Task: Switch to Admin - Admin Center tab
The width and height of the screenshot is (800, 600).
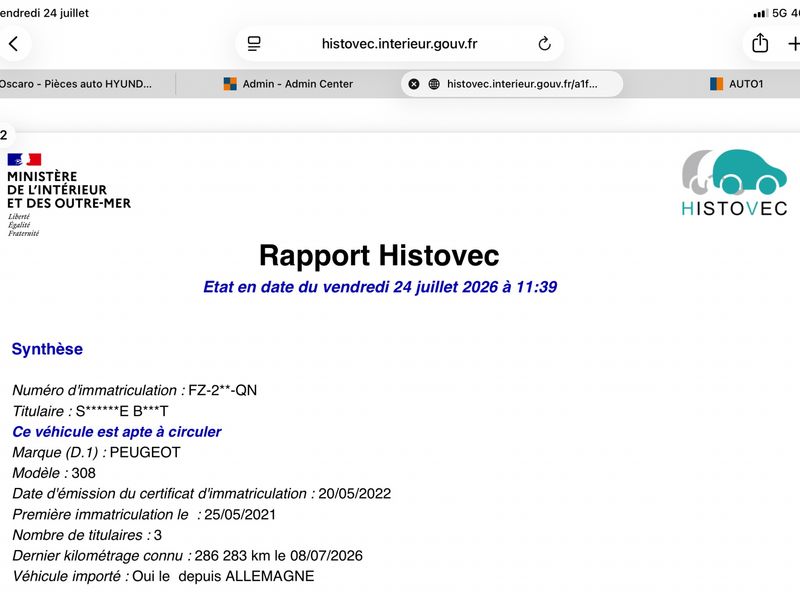Action: click(288, 84)
